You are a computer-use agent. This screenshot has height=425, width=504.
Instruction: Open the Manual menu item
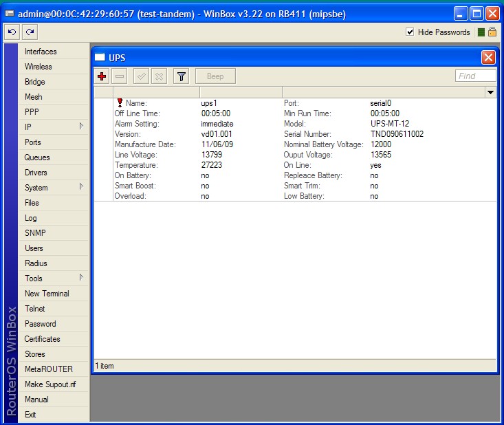point(54,399)
